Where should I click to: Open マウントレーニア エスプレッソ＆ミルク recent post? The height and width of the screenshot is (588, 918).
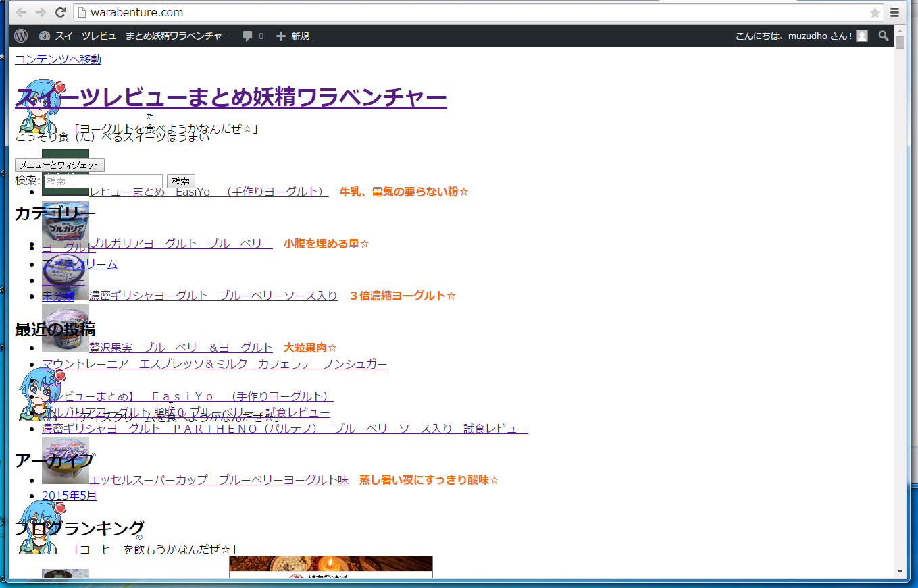tap(215, 364)
